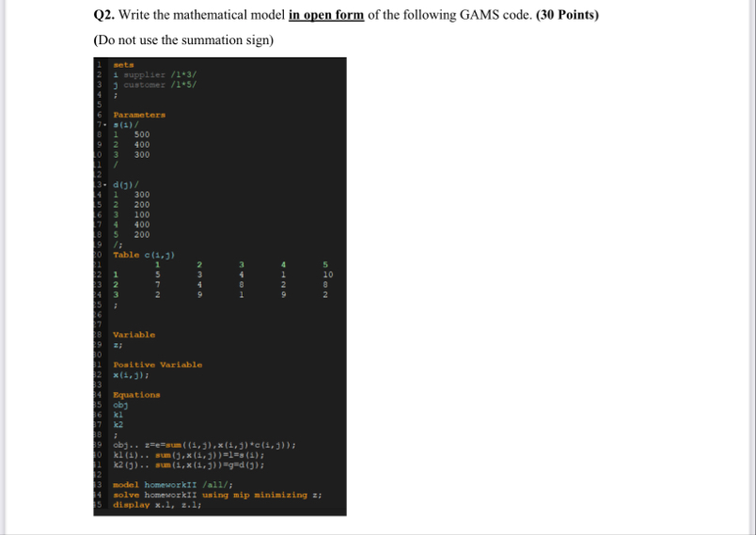The height and width of the screenshot is (535, 756).
Task: Select the value 500 for supplier 1
Action: coord(142,134)
